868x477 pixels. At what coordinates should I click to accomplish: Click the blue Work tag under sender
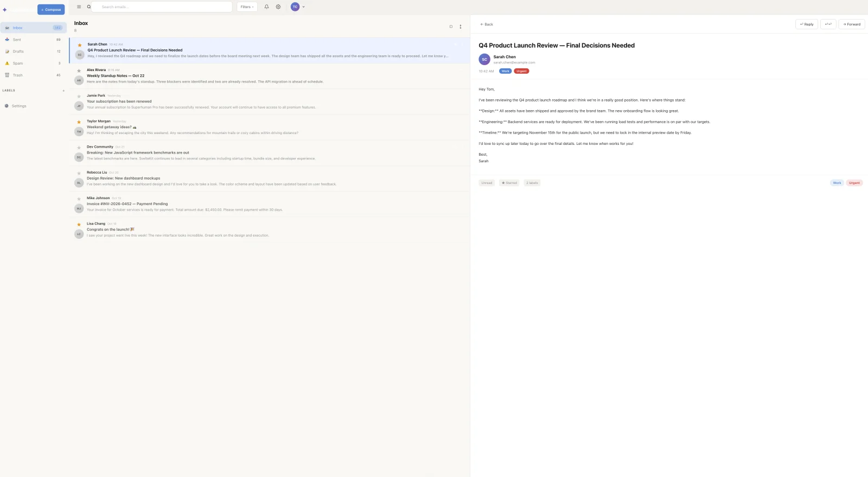click(506, 71)
